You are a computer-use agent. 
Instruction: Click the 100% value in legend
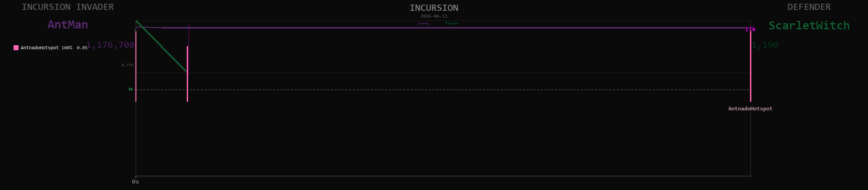pyautogui.click(x=67, y=47)
